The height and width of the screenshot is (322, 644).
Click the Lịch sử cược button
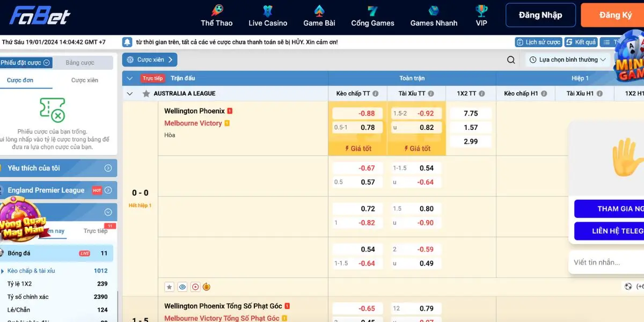[538, 42]
